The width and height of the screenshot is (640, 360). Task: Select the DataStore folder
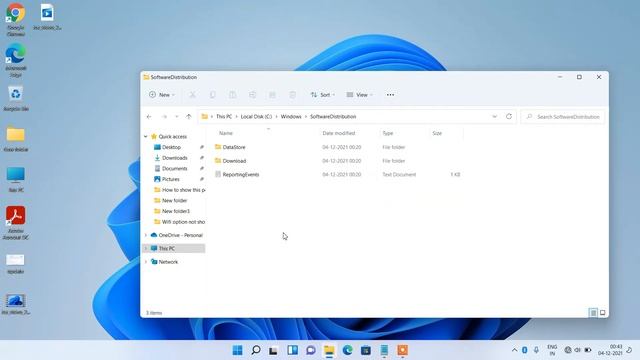(x=234, y=147)
